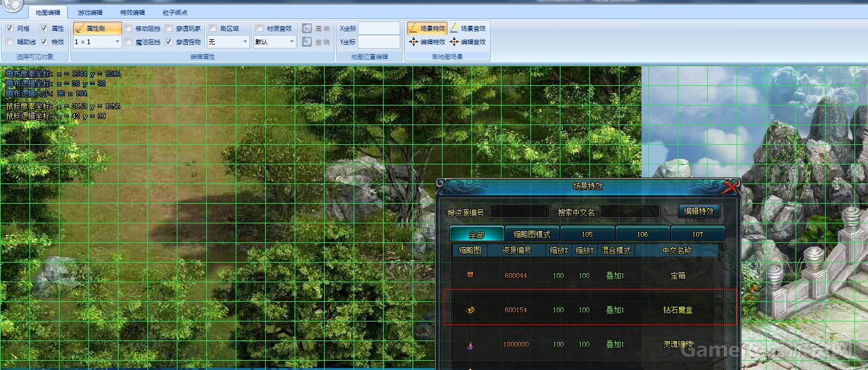868x370 pixels.
Task: Select the 全部 tab in 场景特效 dialog
Action: pos(477,234)
